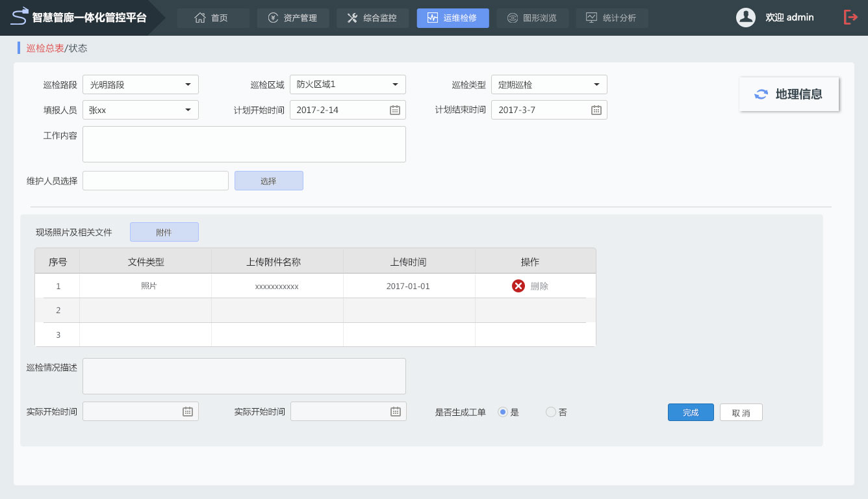
Task: Switch to the 综合监控 tab
Action: pyautogui.click(x=372, y=18)
